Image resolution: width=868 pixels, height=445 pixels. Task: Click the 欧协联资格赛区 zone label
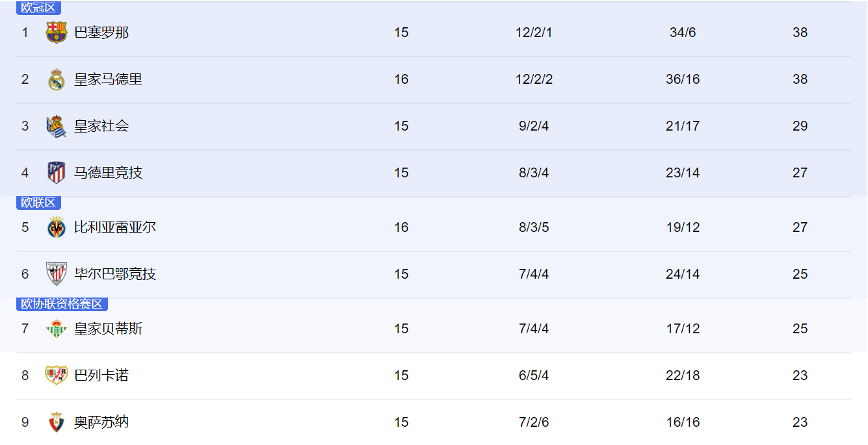coord(62,304)
